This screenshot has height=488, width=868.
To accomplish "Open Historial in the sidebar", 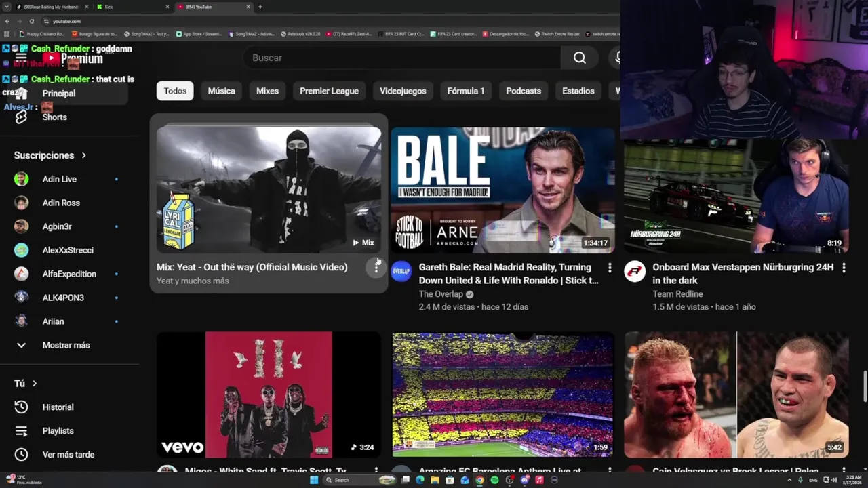I will pyautogui.click(x=69, y=407).
